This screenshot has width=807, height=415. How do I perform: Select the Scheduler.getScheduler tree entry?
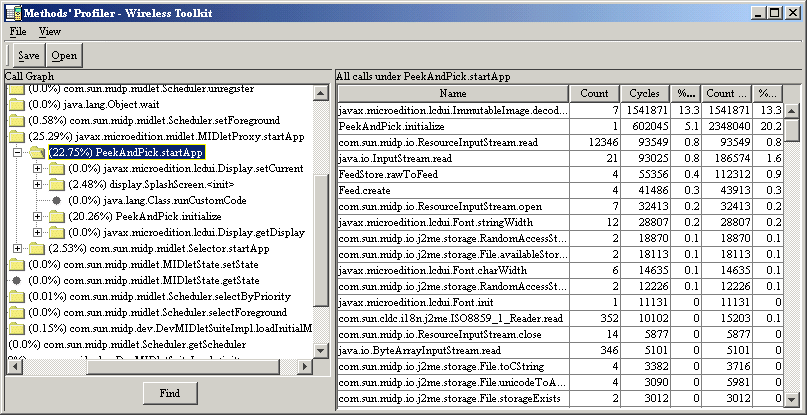pos(128,344)
